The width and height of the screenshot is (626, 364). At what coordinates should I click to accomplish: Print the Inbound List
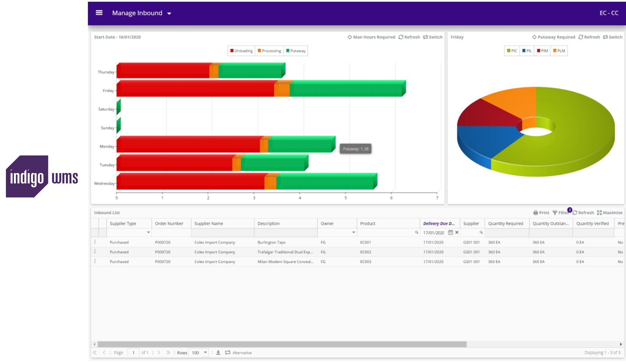541,213
